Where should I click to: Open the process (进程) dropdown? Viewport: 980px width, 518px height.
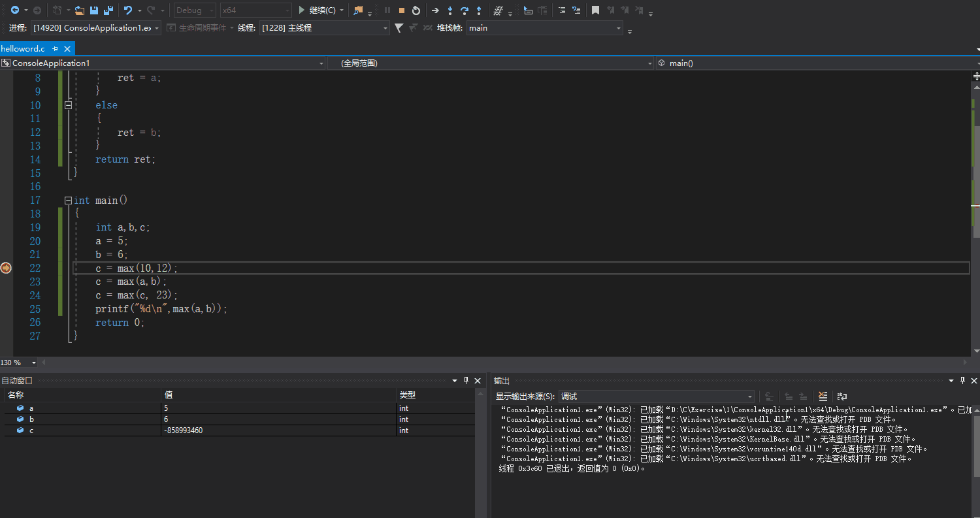click(96, 28)
